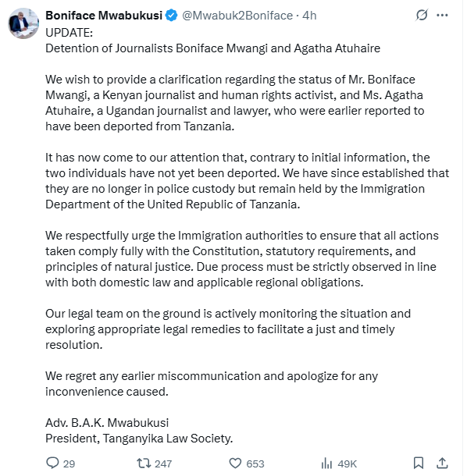This screenshot has height=476, width=467.
Task: Open the Grok explain icon
Action: [x=422, y=15]
